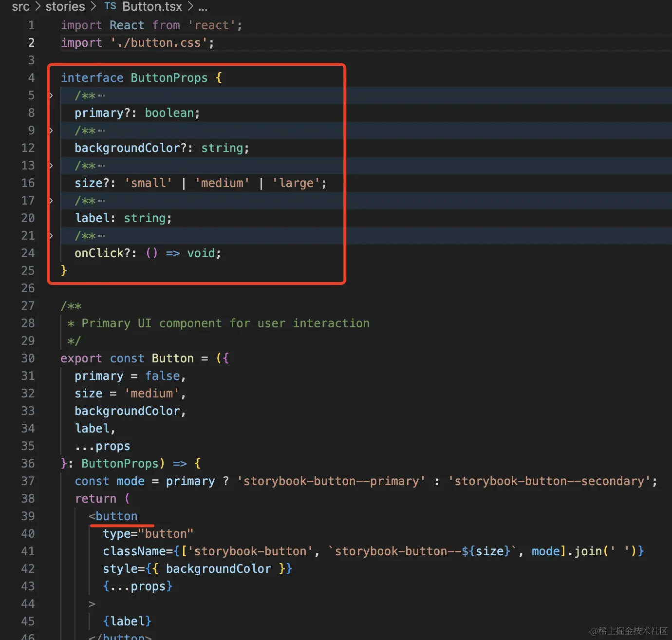Click the folded ellipsis after /** on line 13
The image size is (672, 640).
point(101,166)
